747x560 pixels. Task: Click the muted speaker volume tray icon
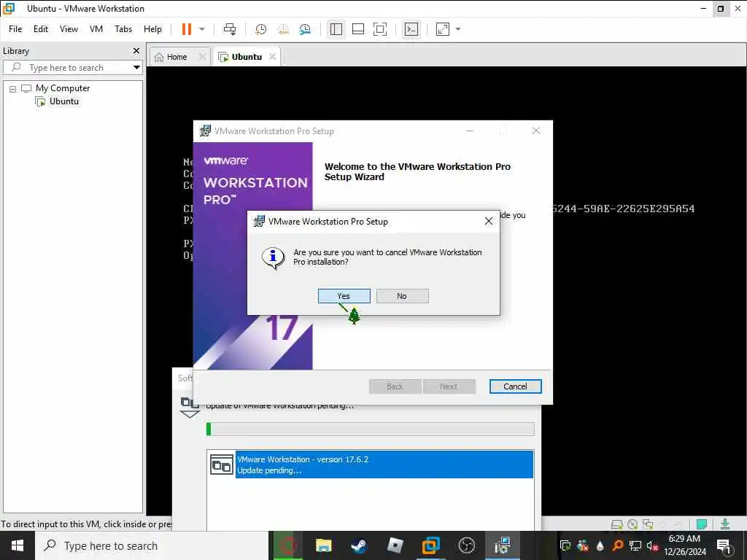click(651, 545)
